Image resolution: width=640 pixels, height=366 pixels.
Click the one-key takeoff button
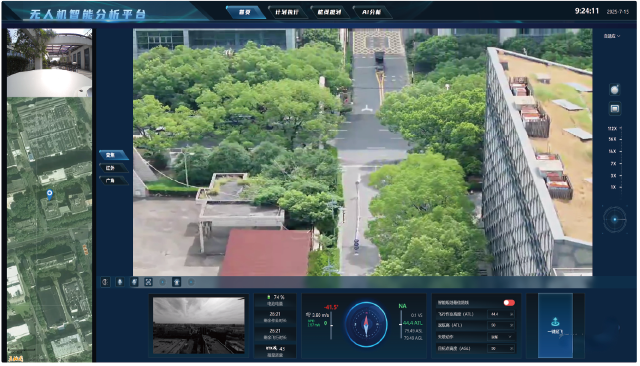(555, 326)
